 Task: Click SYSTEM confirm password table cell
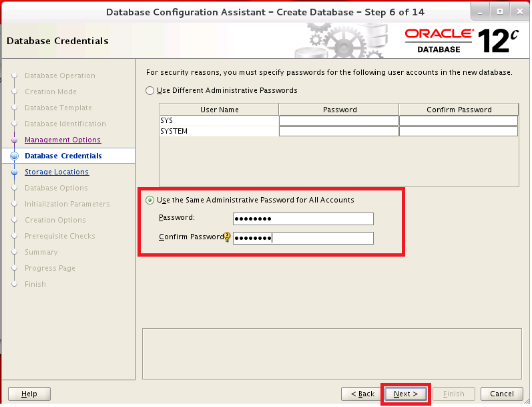(459, 132)
